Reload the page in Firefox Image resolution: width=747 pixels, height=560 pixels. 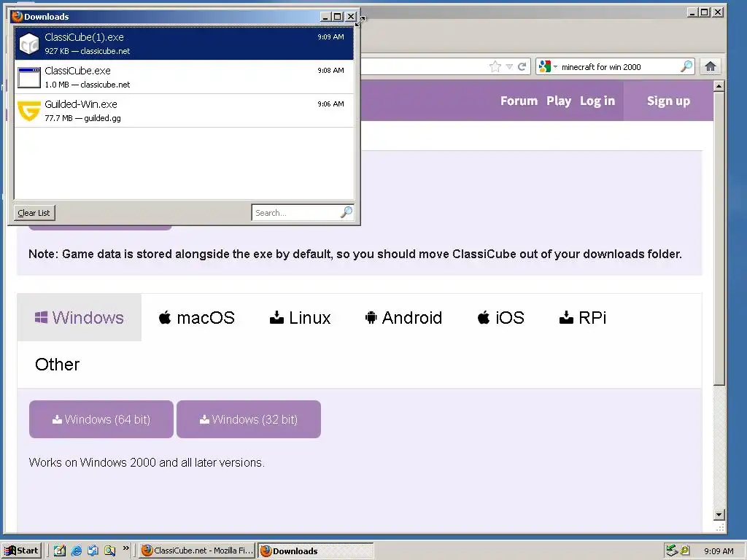[x=522, y=66]
